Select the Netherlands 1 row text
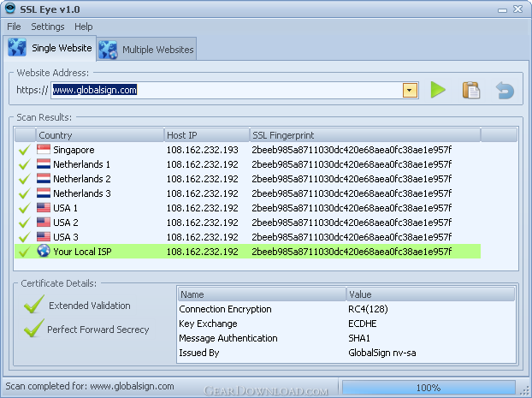Viewport: 532px width, 398px height. click(x=81, y=164)
